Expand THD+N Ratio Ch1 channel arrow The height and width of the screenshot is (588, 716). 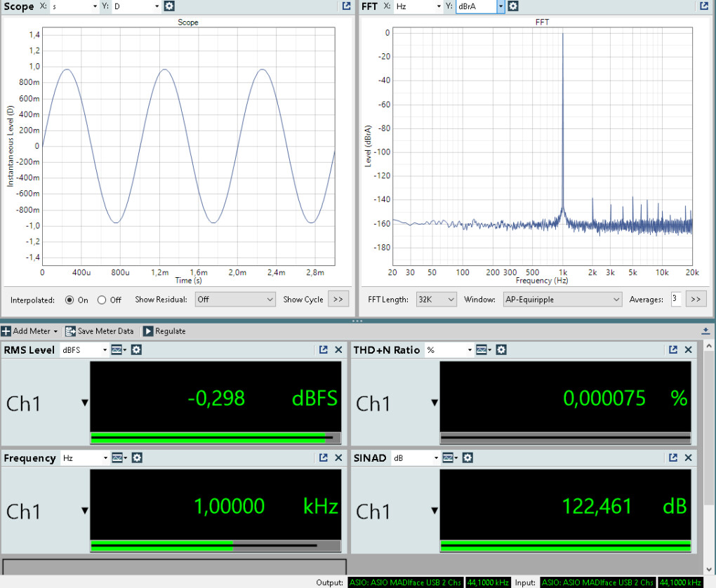pyautogui.click(x=435, y=403)
